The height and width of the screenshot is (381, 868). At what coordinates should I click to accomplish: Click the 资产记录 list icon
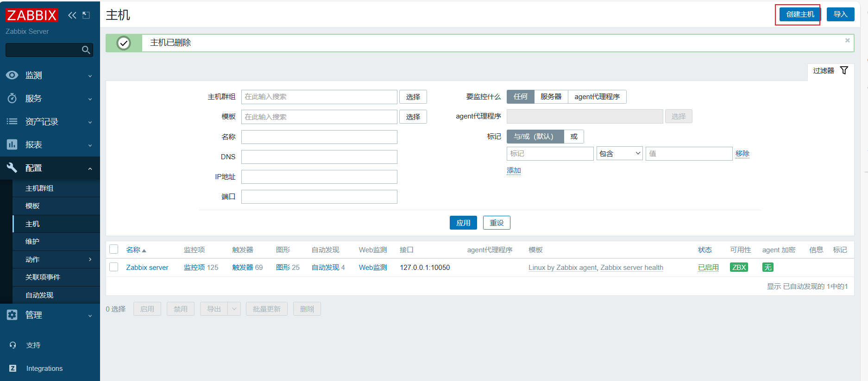click(12, 121)
